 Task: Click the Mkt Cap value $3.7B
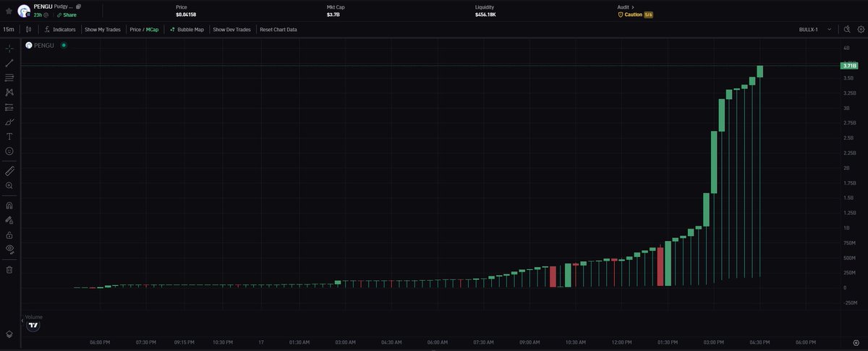click(333, 14)
